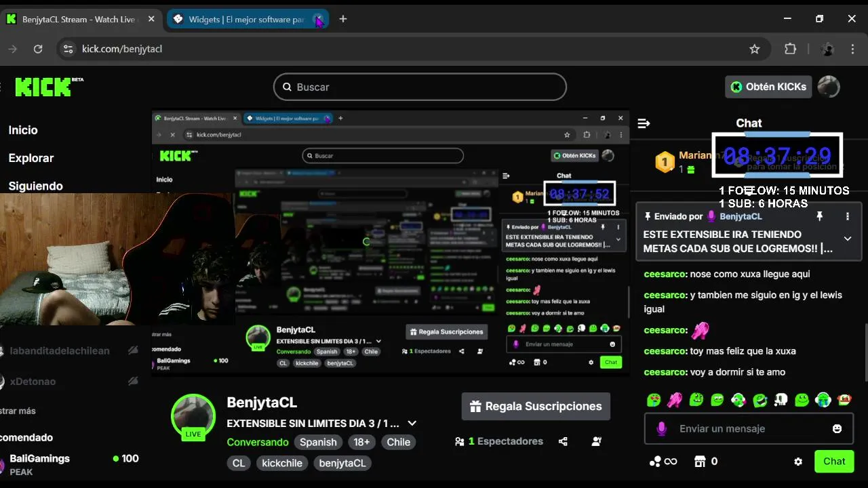Open the Chrome profile icon
Screen dimensions: 868x488
827,49
